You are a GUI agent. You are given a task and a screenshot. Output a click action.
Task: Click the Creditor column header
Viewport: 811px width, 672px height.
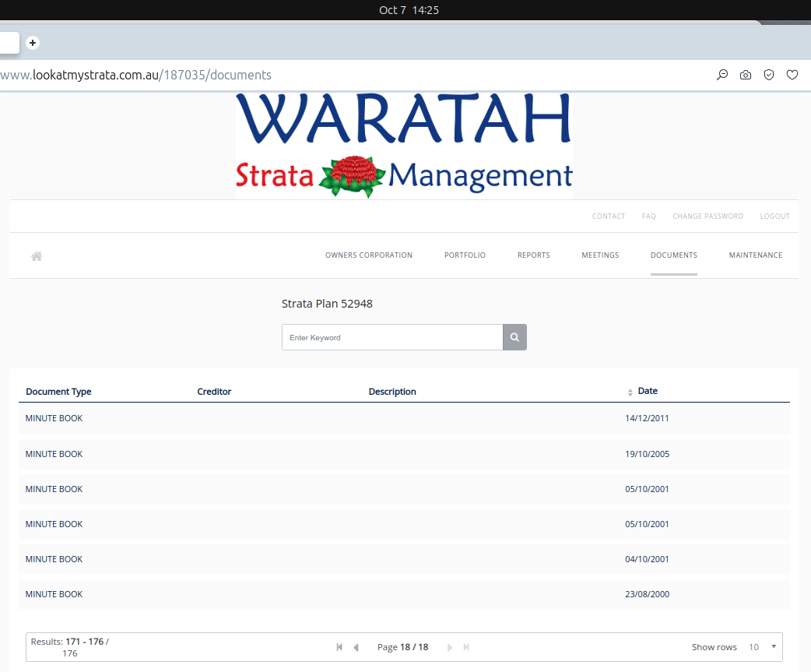214,392
